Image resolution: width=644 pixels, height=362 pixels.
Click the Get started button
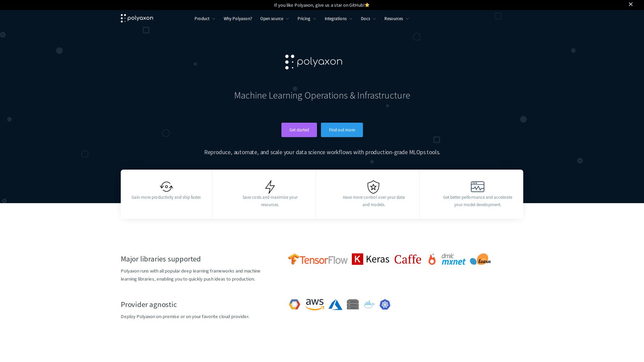pyautogui.click(x=299, y=130)
